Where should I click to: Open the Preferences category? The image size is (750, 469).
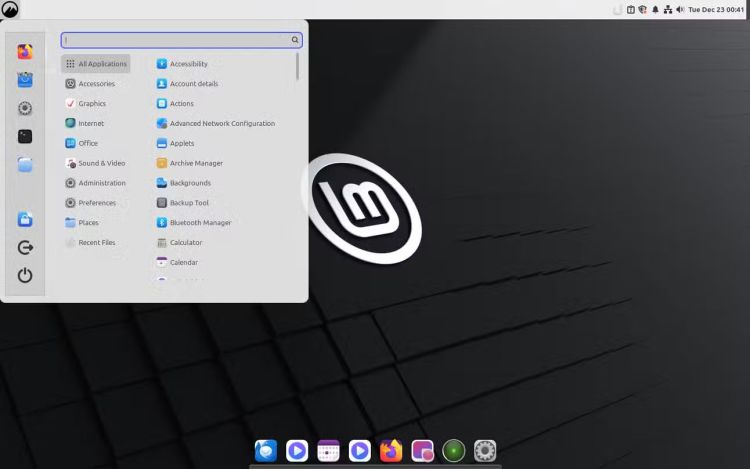coord(97,203)
